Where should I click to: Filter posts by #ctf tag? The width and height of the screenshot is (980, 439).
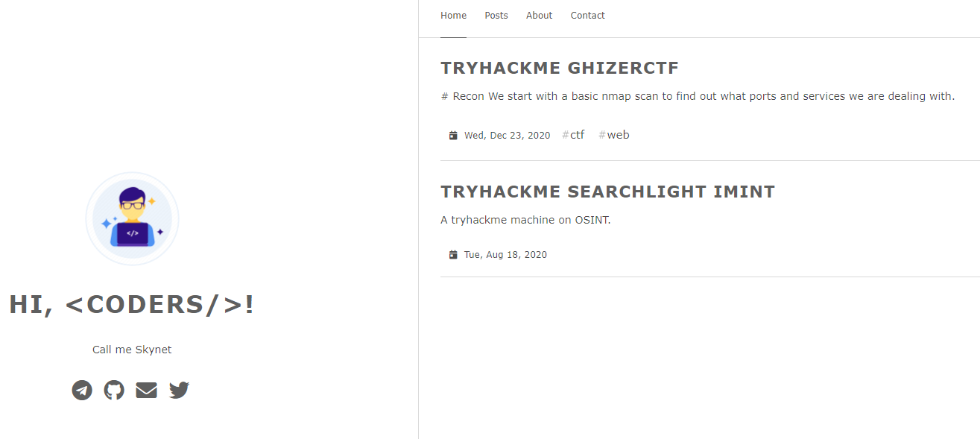pos(573,135)
